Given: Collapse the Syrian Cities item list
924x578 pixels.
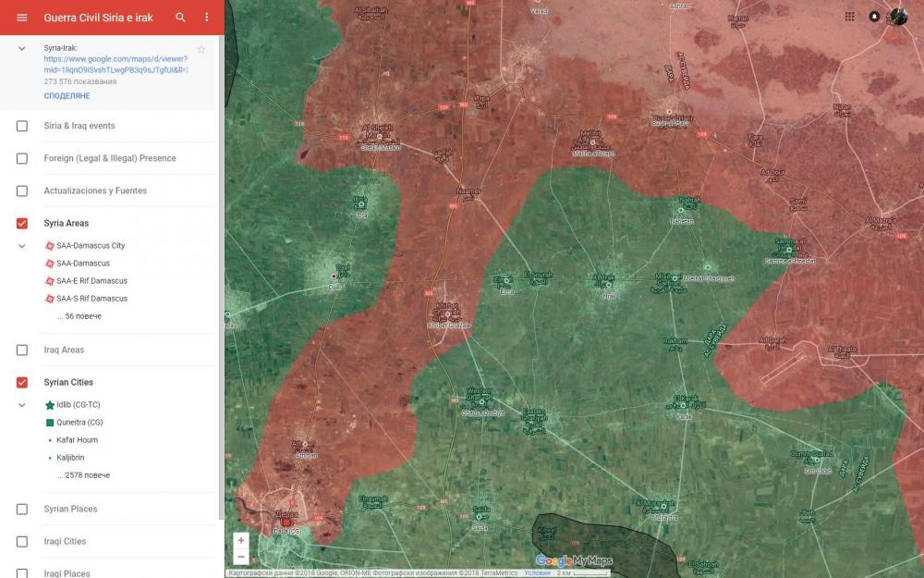Looking at the screenshot, I should [22, 405].
